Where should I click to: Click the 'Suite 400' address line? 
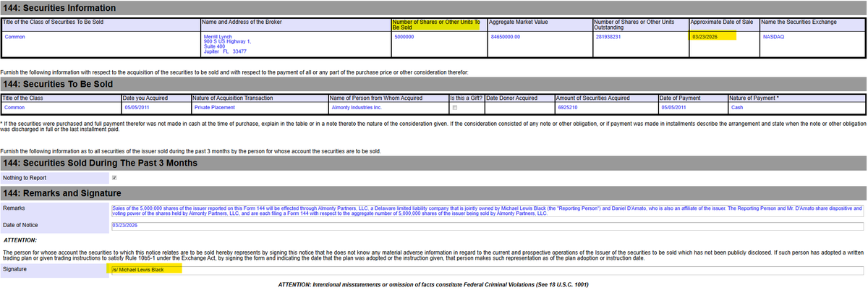coord(215,46)
